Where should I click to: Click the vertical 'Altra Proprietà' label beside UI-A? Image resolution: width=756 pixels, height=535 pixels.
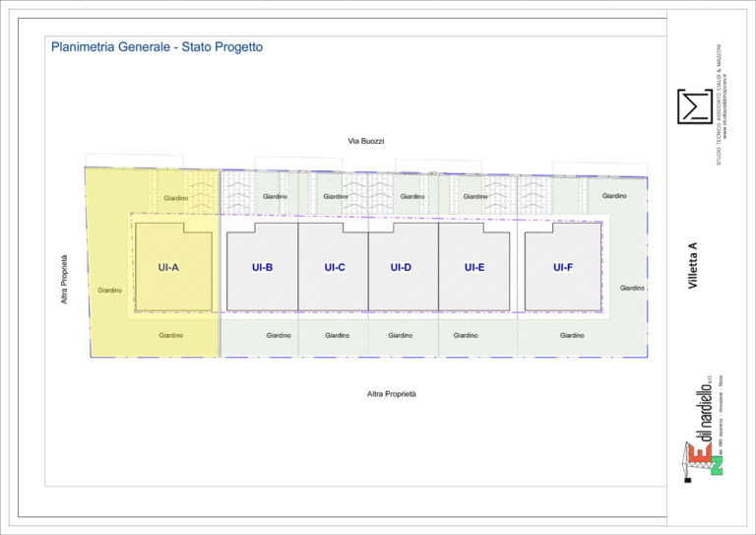(x=64, y=279)
